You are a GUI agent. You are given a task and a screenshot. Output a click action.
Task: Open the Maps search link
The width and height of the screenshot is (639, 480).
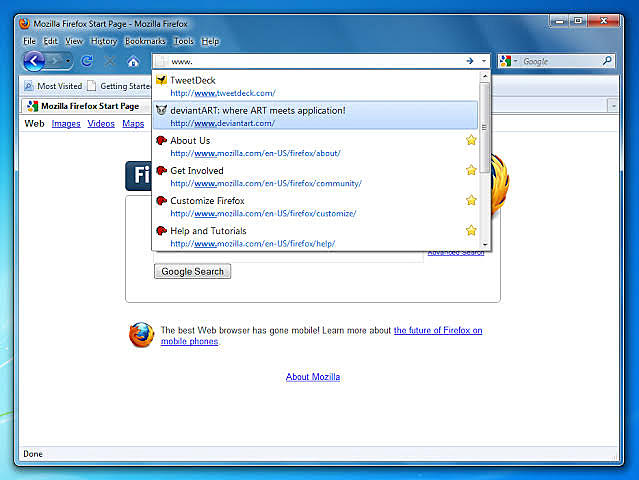[x=133, y=123]
